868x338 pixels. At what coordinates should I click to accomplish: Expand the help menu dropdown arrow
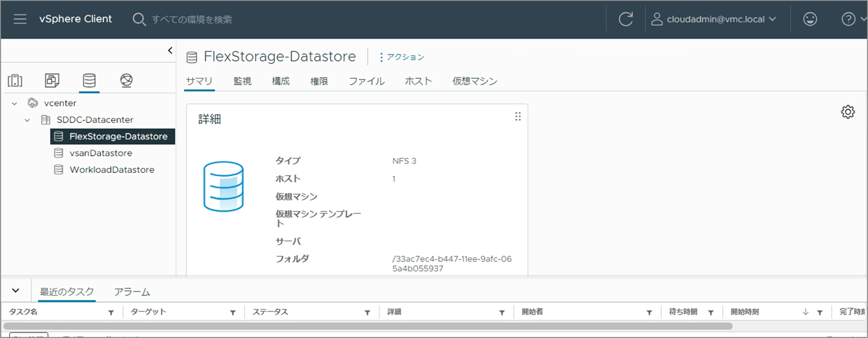(863, 19)
